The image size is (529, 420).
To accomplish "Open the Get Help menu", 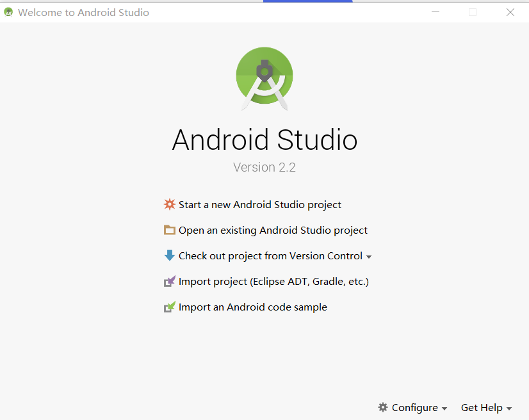I will (x=487, y=408).
